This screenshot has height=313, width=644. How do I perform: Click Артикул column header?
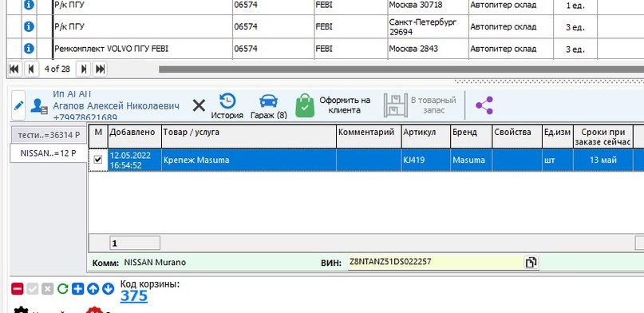point(426,137)
